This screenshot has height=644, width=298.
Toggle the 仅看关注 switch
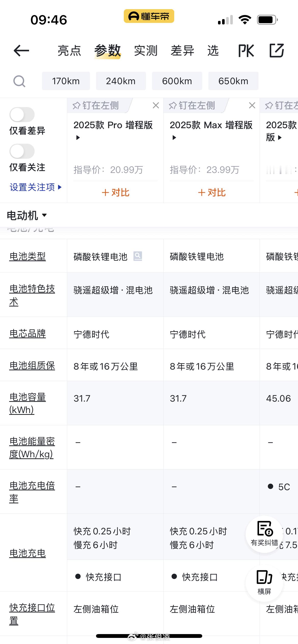[22, 151]
